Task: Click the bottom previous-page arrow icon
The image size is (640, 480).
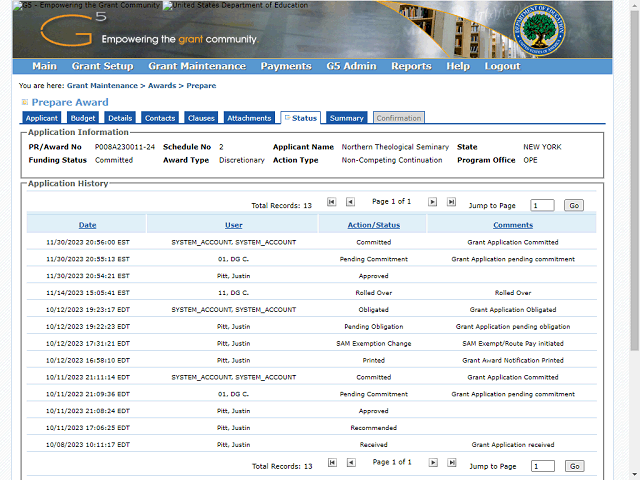Action: click(350, 463)
